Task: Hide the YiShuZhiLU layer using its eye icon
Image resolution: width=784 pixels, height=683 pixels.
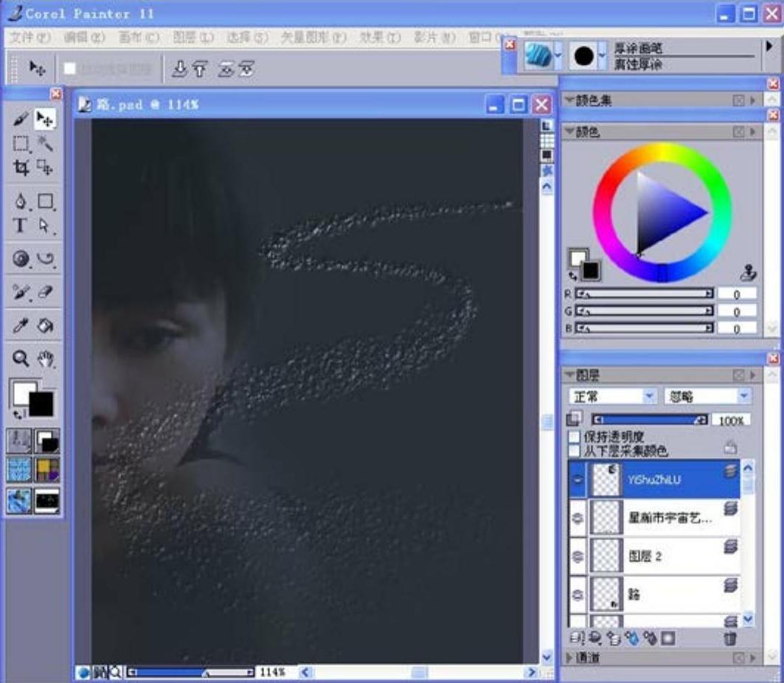Action: click(x=577, y=479)
